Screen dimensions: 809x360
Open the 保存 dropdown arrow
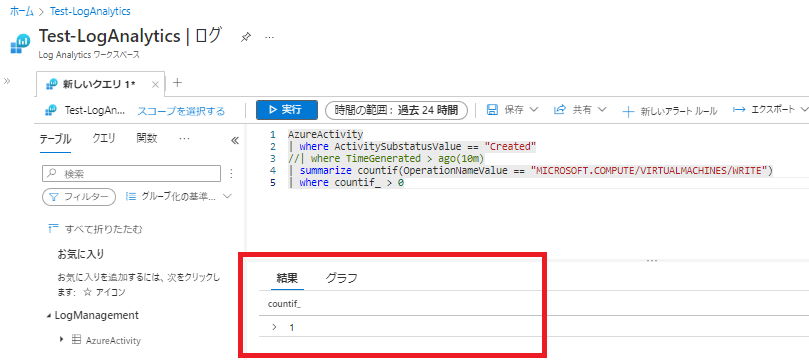pos(534,110)
